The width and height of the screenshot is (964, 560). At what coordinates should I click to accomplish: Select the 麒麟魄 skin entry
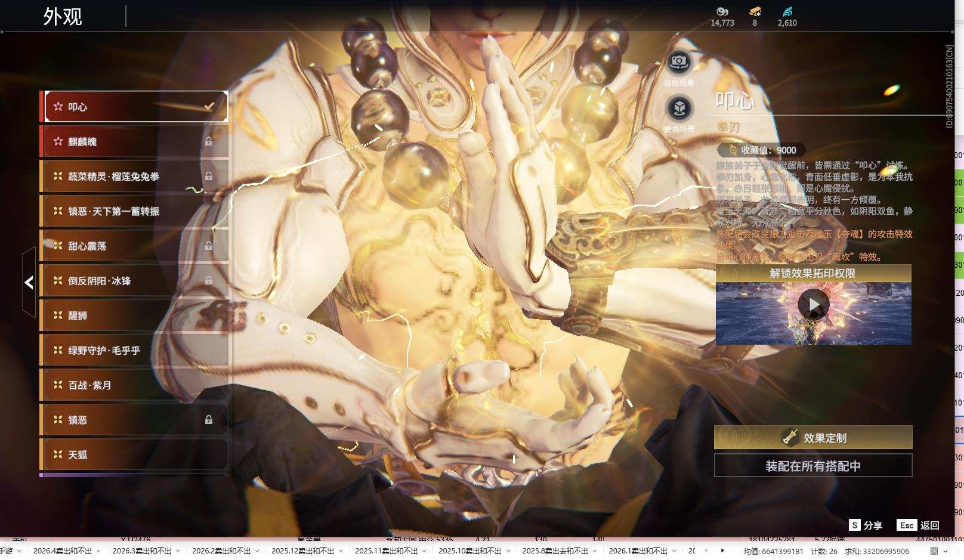[x=136, y=141]
